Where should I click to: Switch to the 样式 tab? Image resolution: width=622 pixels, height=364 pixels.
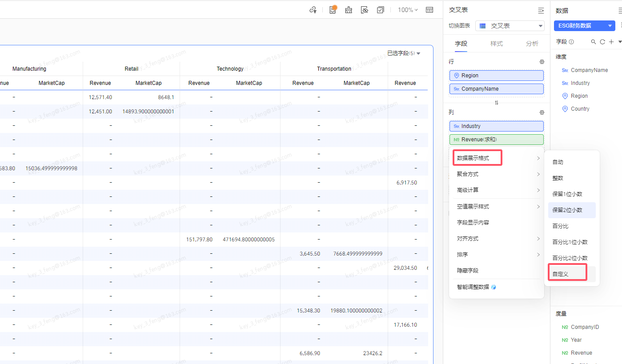(x=497, y=44)
